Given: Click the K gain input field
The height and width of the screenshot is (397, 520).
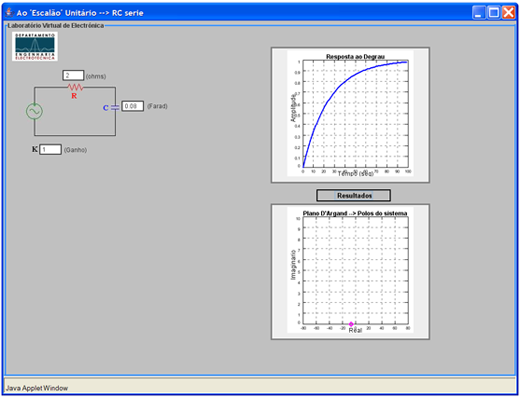Looking at the screenshot, I should coord(50,149).
